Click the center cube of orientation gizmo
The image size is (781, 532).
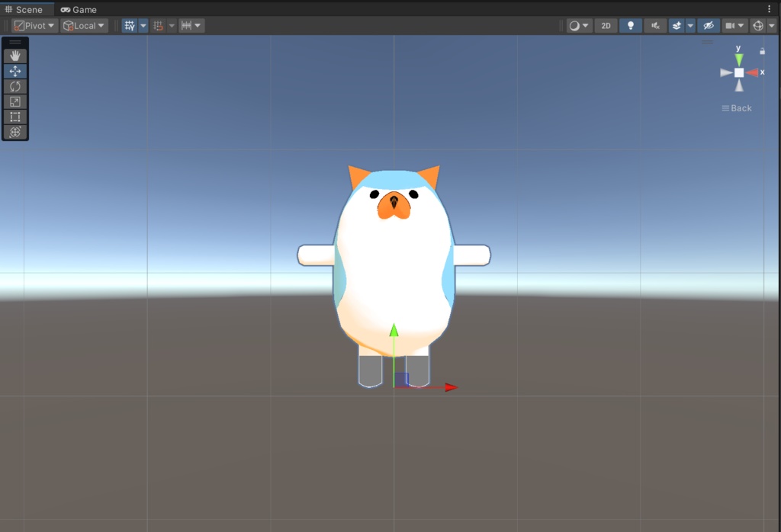tap(739, 72)
